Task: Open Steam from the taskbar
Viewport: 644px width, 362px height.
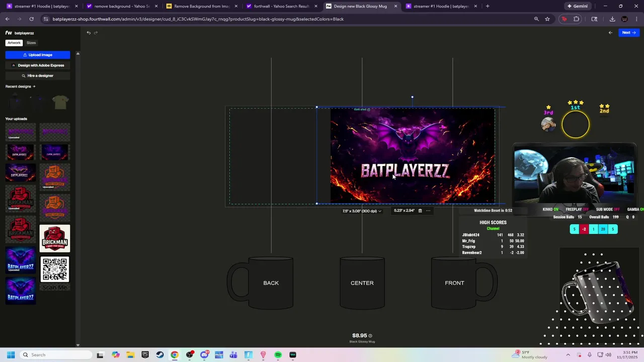Action: tap(159, 355)
